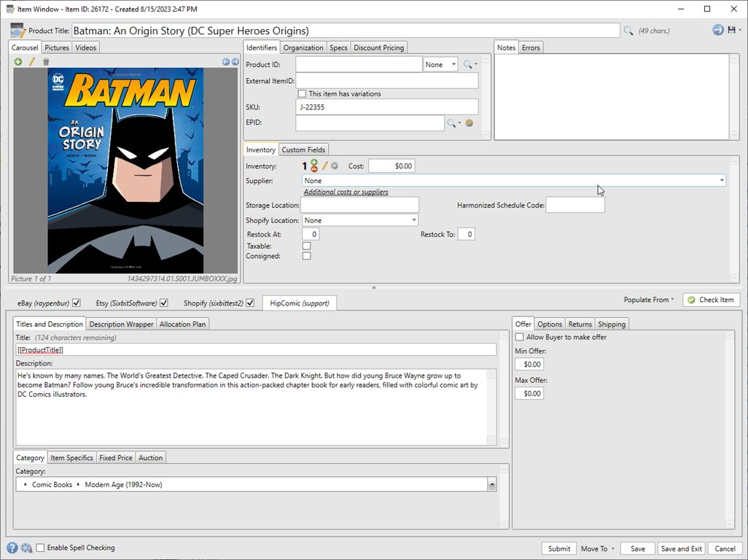This screenshot has height=560, width=748.
Task: Open the Description Wrapper tab
Action: (121, 324)
